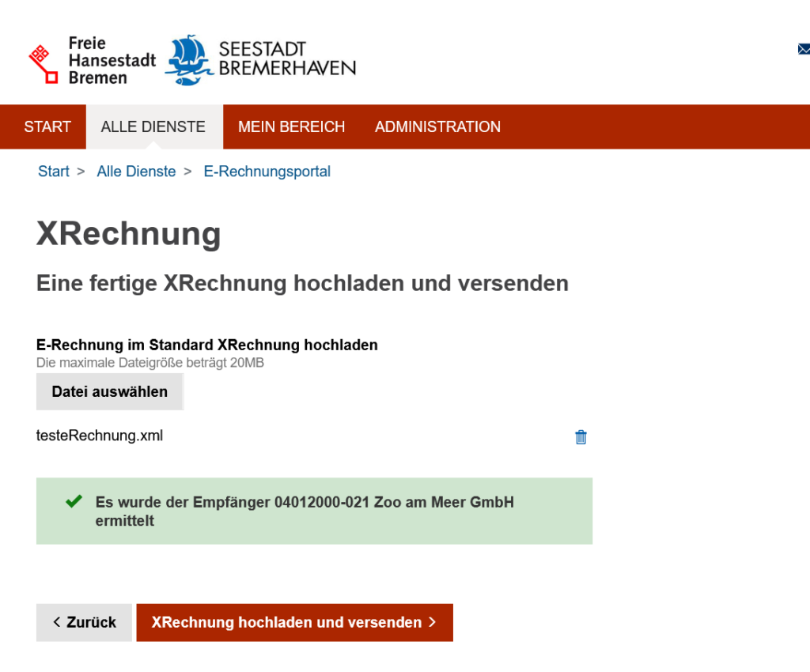
Task: Follow the Alle Dienste breadcrumb link
Action: click(x=136, y=172)
